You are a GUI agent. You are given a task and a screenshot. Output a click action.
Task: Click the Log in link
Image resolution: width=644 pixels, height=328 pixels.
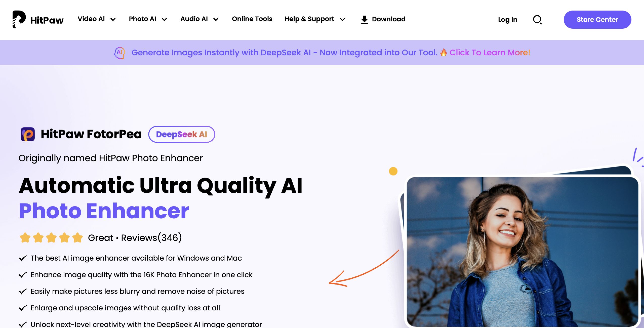pyautogui.click(x=508, y=20)
